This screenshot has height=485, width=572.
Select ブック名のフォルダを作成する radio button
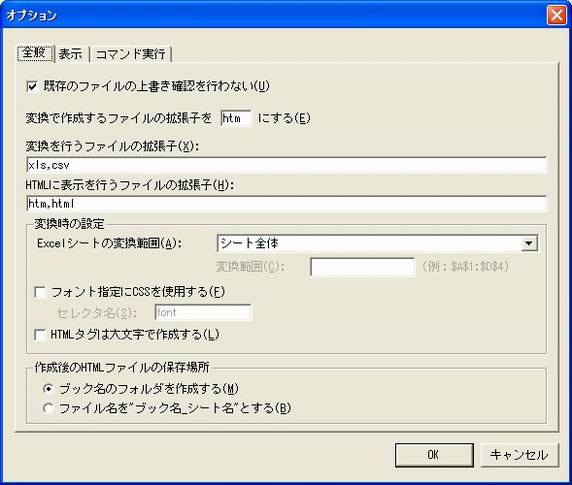tap(48, 389)
